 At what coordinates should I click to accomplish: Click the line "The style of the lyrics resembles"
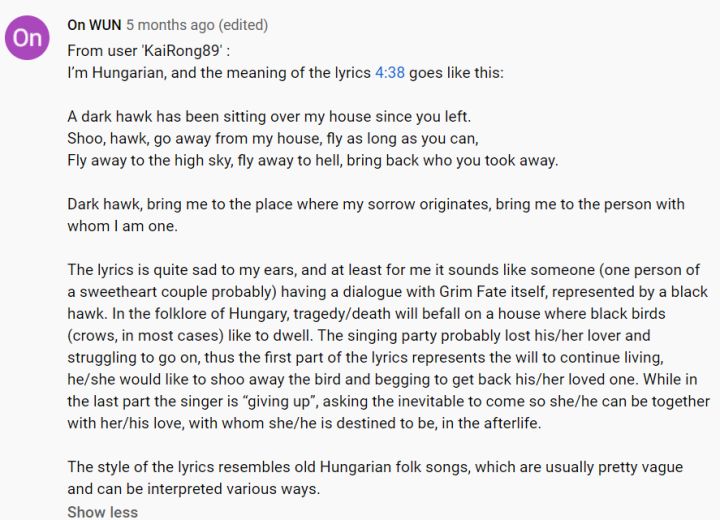click(x=375, y=467)
